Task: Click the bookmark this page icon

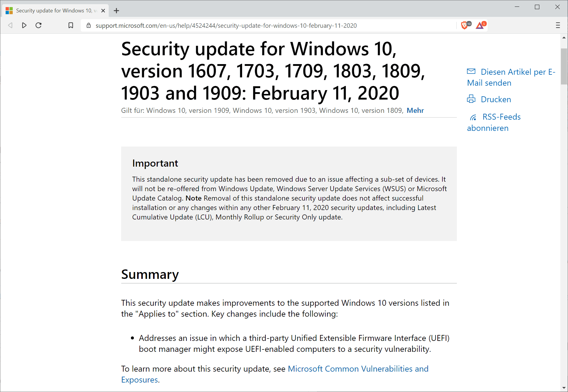Action: pyautogui.click(x=70, y=25)
